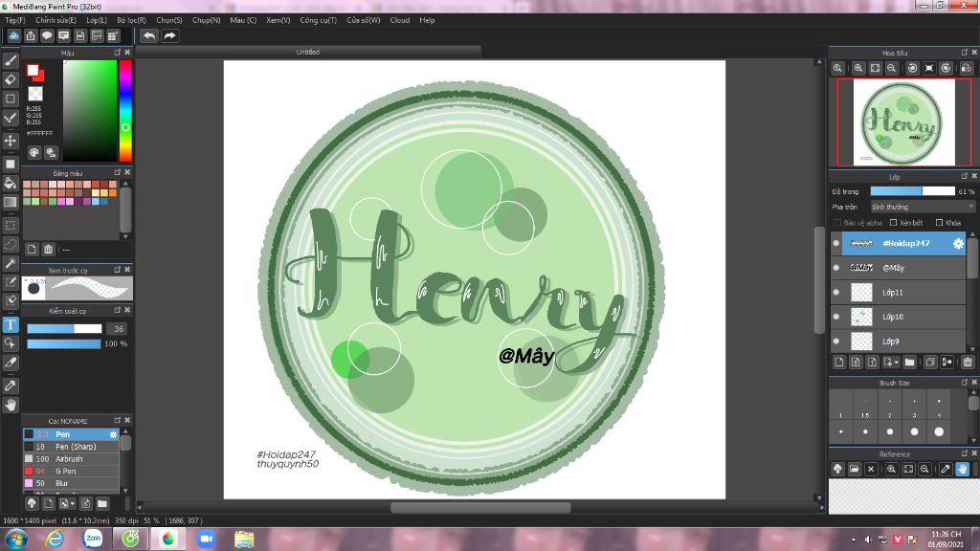Open the Pha trộn blend mode dropdown
Screen dimensions: 980x551
click(923, 207)
